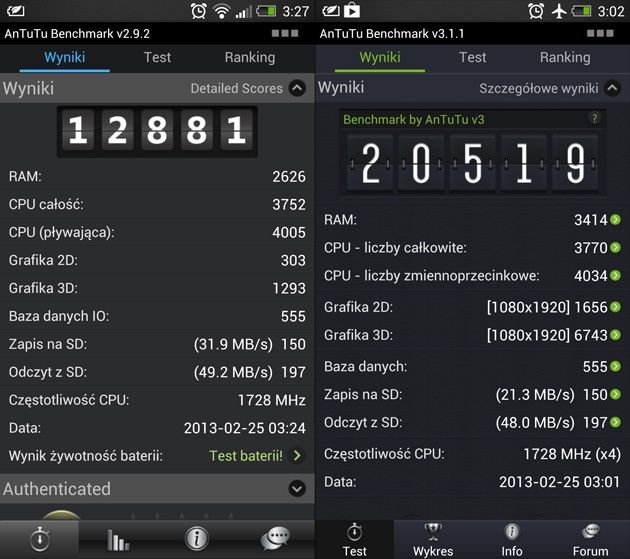Screen dimensions: 630x559
Task: Tap the 12881 total score counter
Action: point(157,131)
